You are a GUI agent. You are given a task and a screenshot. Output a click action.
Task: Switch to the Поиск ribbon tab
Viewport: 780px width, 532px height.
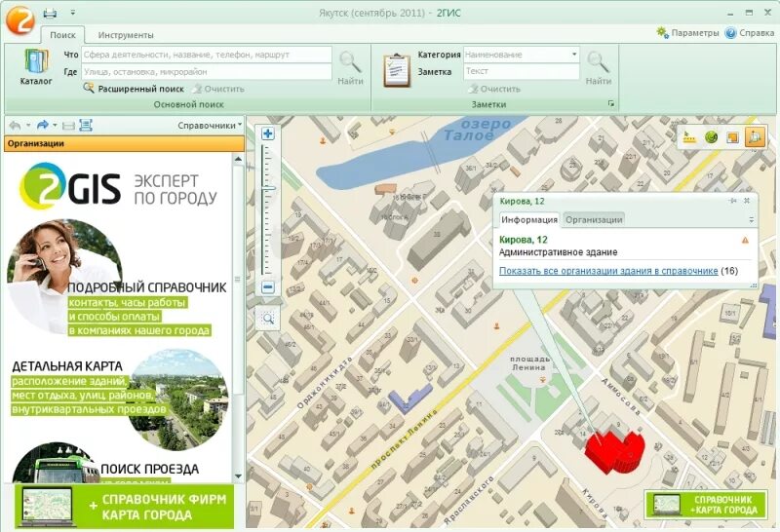(x=62, y=35)
